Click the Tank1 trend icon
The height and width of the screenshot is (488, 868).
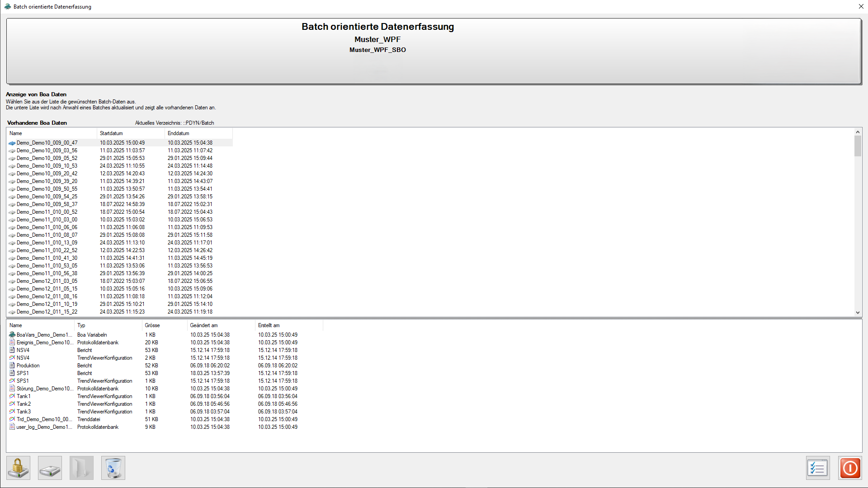(12, 396)
